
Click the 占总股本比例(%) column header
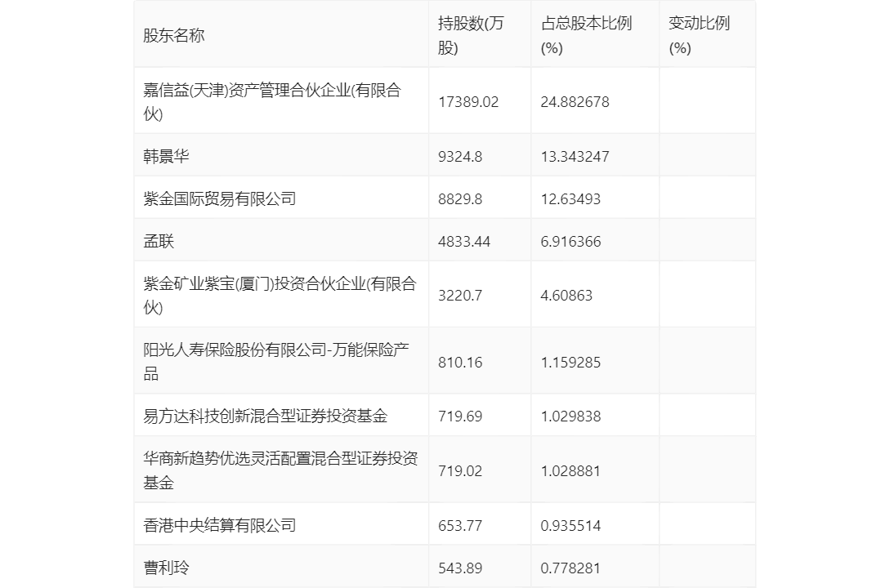coord(586,35)
